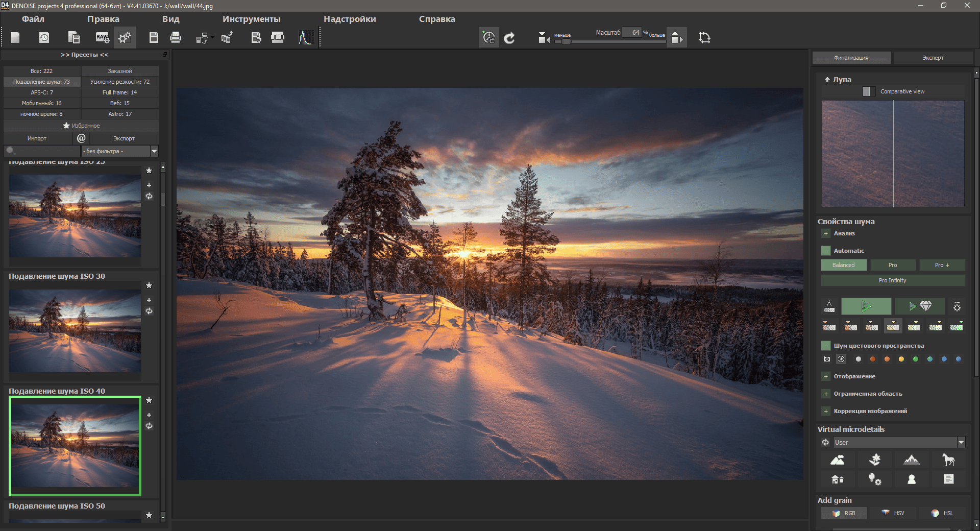Open the Инструменты menu
Viewport: 980px width, 531px height.
pyautogui.click(x=251, y=19)
